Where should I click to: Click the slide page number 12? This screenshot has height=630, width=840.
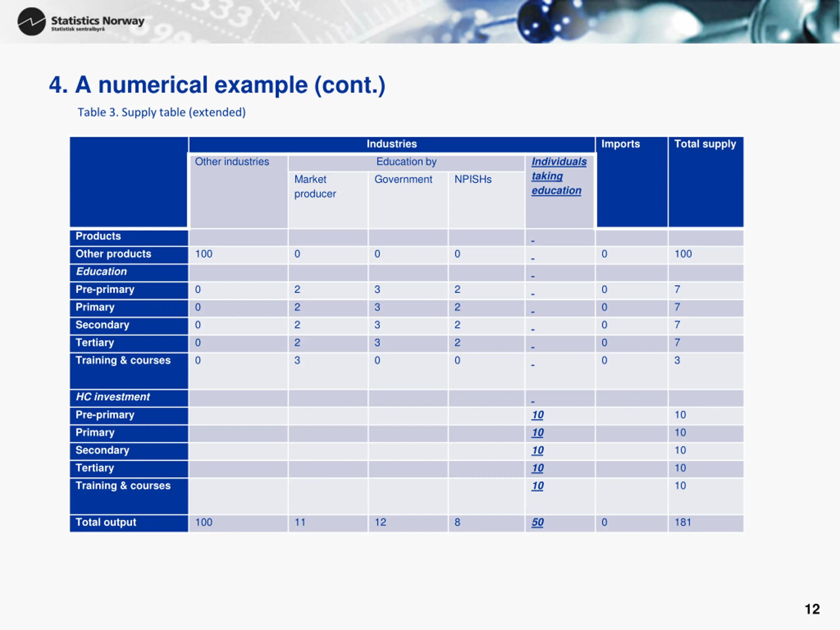click(812, 609)
